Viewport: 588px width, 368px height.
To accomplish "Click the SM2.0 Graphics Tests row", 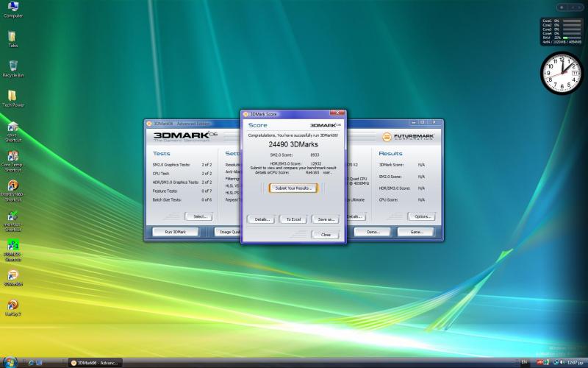I will coord(182,165).
